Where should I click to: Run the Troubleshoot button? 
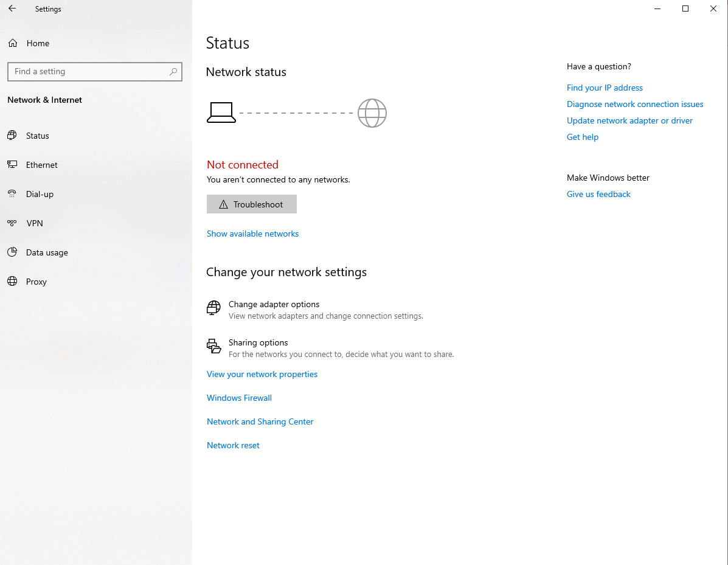coord(252,204)
